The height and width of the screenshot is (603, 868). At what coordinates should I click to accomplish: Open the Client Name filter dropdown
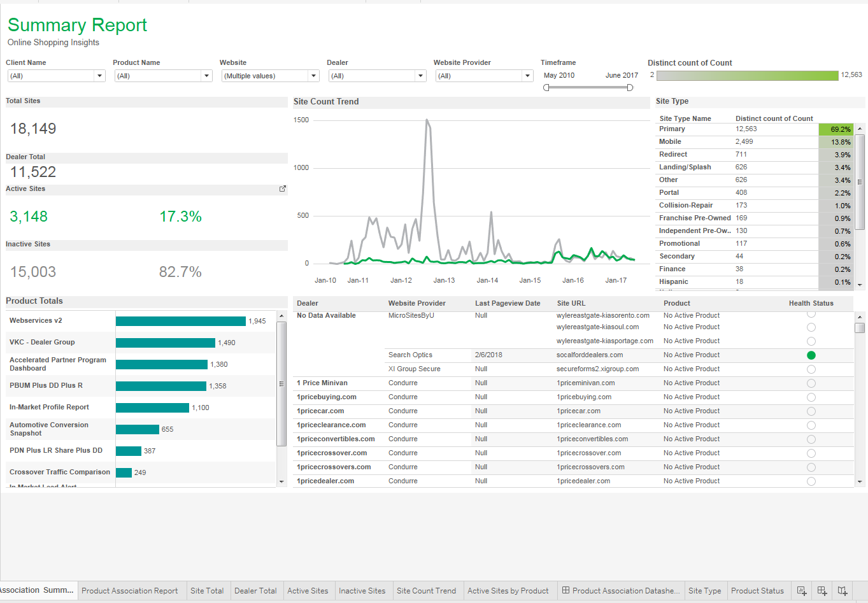pos(56,76)
